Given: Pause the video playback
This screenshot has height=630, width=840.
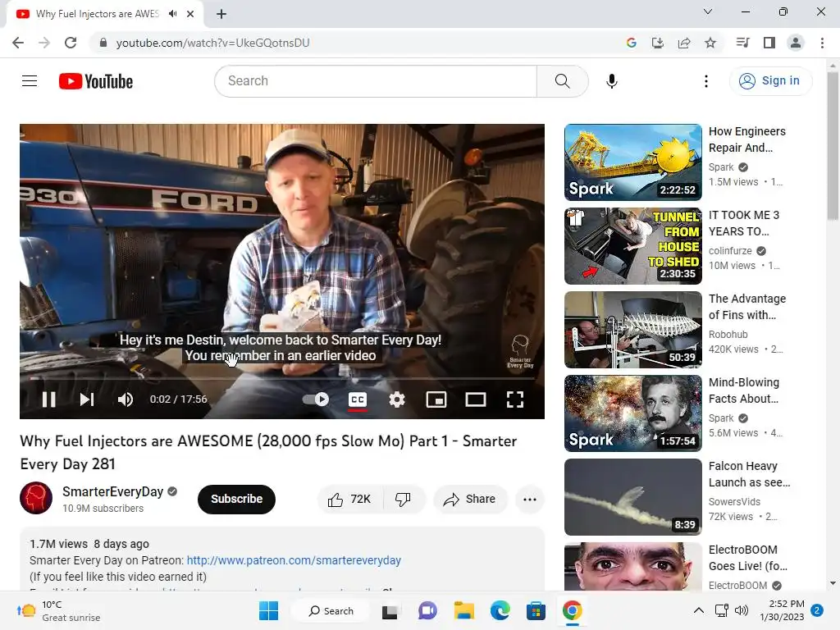Looking at the screenshot, I should tap(48, 399).
